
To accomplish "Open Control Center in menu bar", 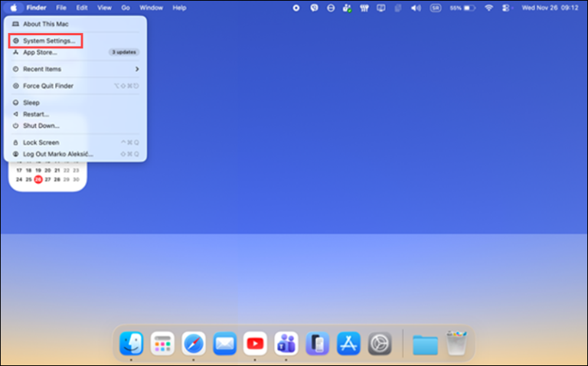I will click(x=506, y=8).
